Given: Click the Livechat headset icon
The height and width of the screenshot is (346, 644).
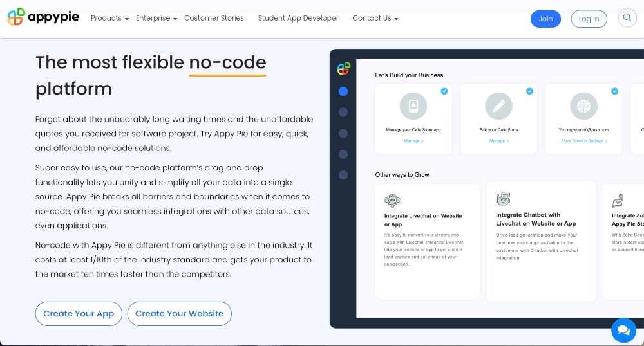Looking at the screenshot, I should pos(392,201).
